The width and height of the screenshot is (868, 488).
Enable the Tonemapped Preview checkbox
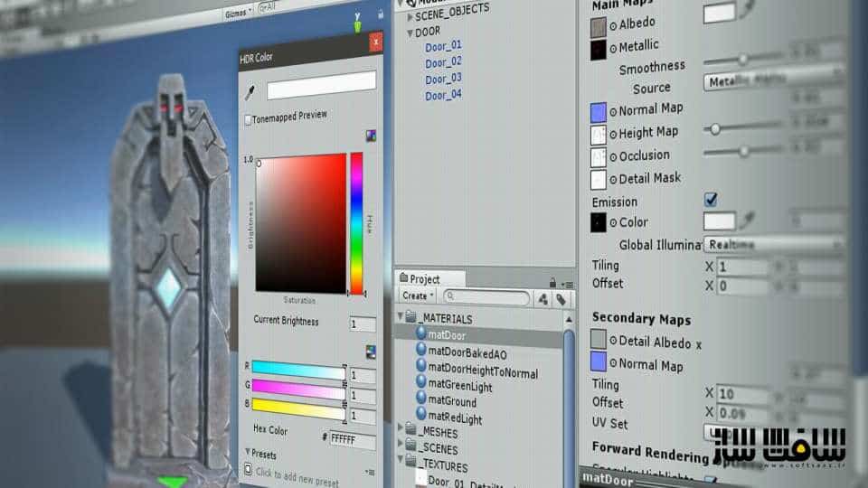[248, 120]
